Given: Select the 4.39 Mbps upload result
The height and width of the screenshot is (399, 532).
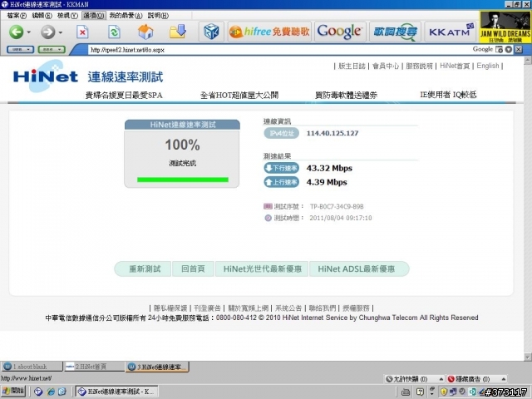Looking at the screenshot, I should 327,182.
